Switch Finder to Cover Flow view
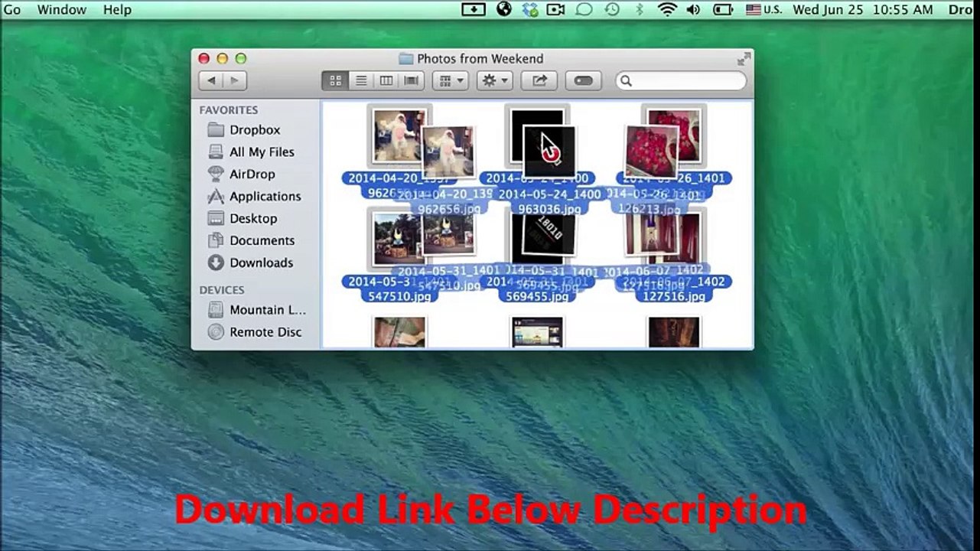The height and width of the screenshot is (551, 980). tap(412, 80)
